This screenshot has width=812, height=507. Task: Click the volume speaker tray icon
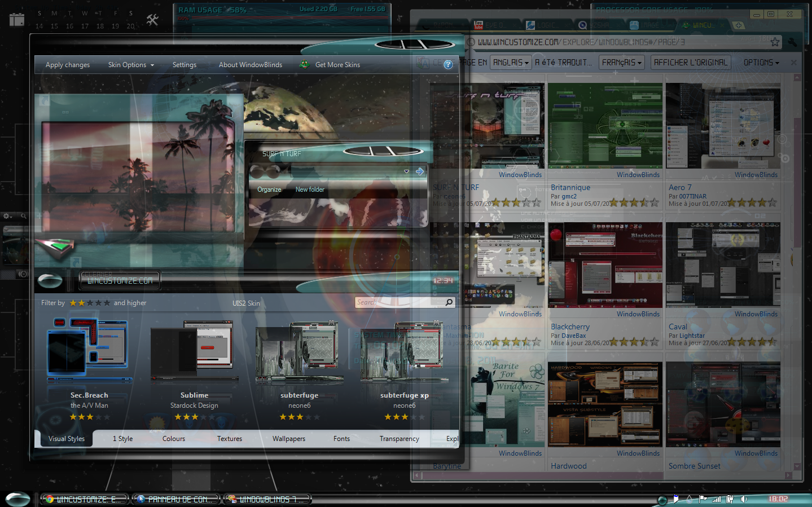744,499
